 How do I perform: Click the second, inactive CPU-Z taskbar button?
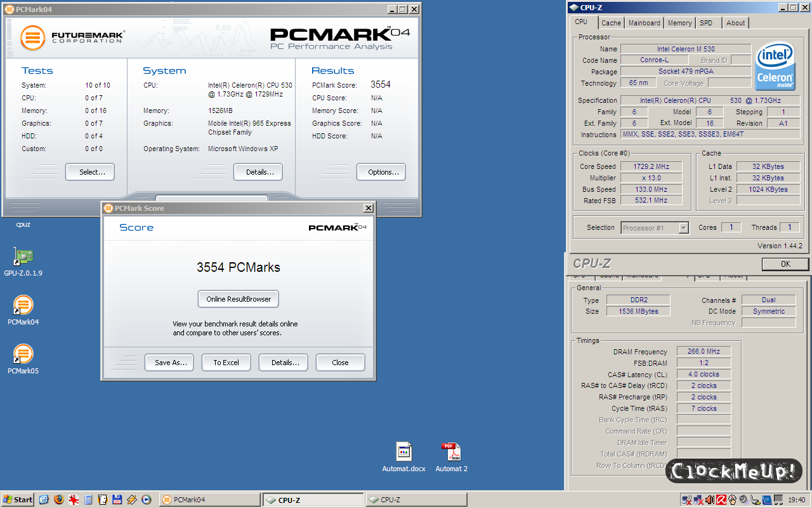click(x=416, y=500)
